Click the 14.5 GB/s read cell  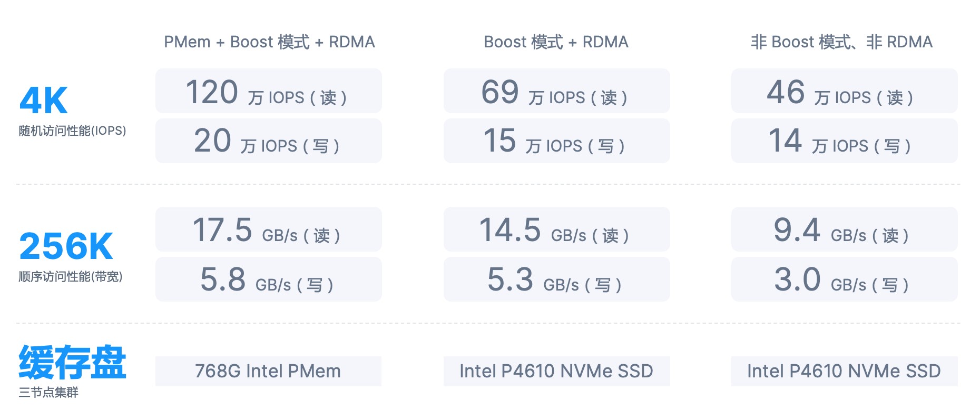tap(556, 229)
